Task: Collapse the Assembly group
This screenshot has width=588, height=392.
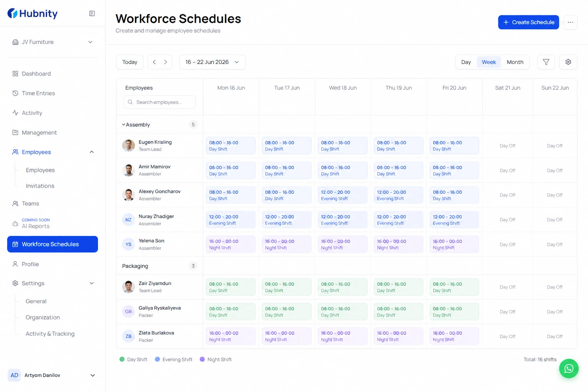Action: pyautogui.click(x=124, y=125)
